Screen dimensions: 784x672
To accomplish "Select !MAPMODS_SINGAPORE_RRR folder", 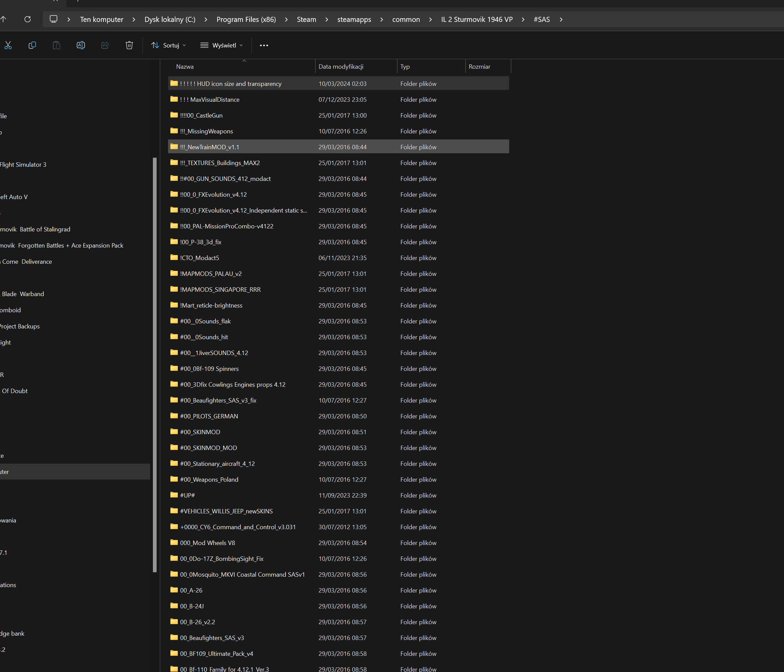I will [338, 289].
